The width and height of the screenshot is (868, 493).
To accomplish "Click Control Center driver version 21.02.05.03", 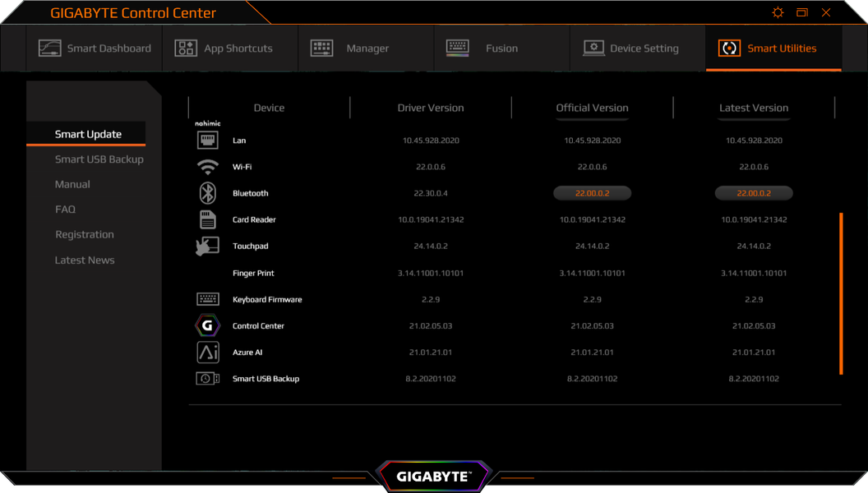I will 431,326.
